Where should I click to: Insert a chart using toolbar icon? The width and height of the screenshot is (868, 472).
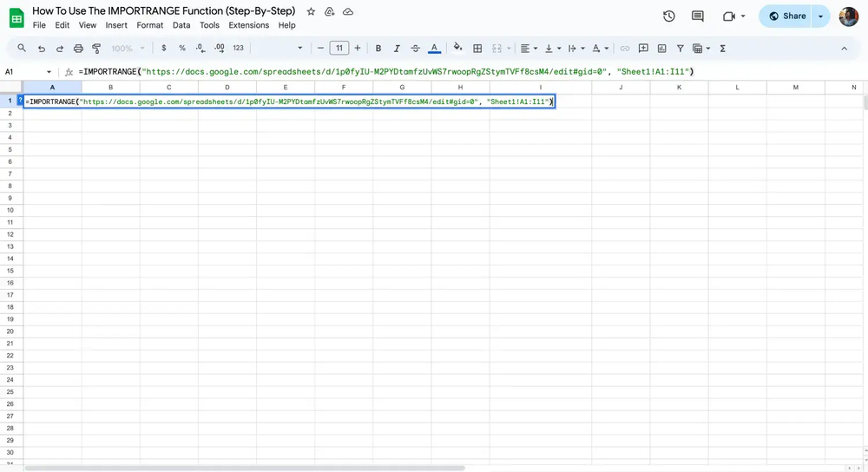click(x=661, y=49)
